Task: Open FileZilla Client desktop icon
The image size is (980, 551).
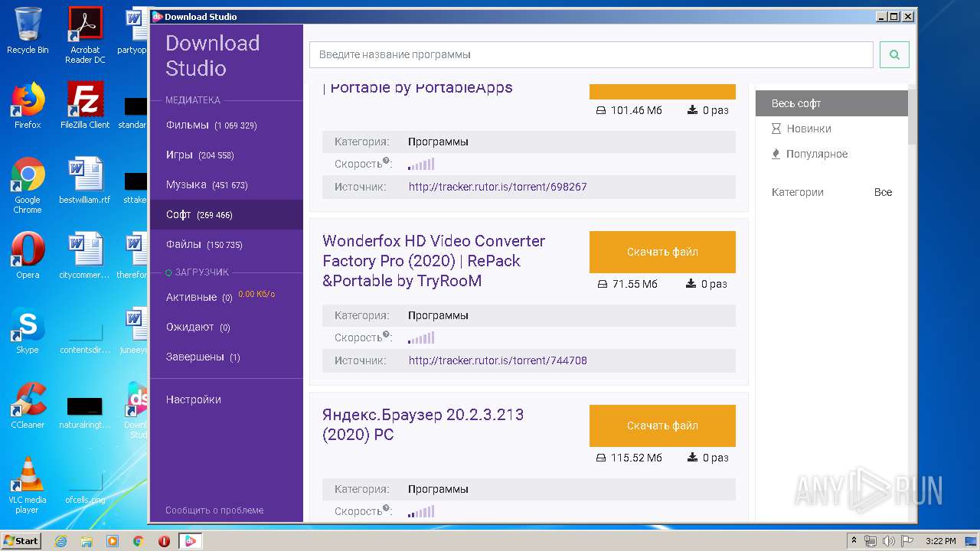Action: [x=85, y=106]
